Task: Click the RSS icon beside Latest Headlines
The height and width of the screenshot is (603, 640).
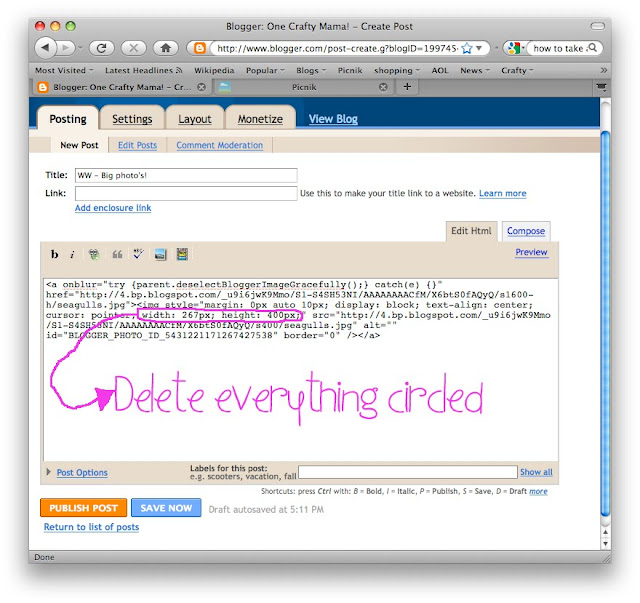Action: pos(179,70)
